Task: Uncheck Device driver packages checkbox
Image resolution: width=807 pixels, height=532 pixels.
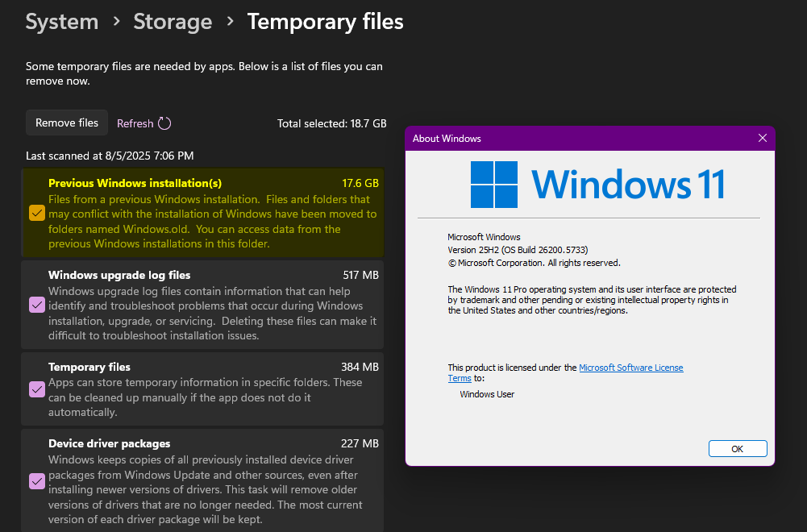Action: pos(37,481)
